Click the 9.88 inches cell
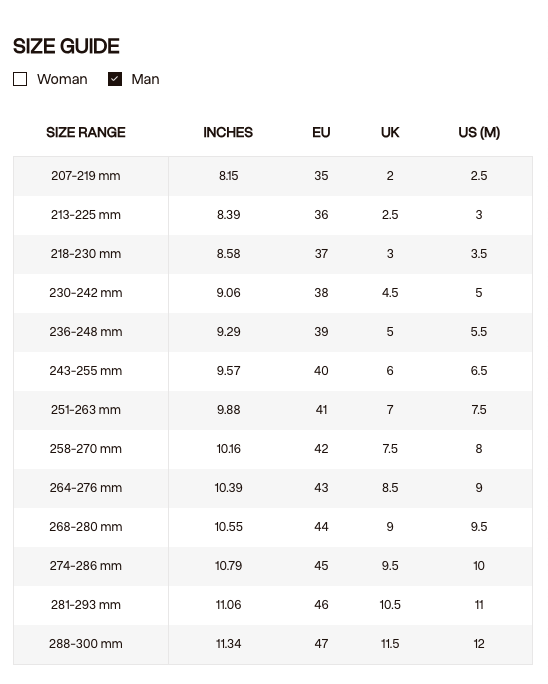Screen dimensions: 548x684 click(x=228, y=410)
